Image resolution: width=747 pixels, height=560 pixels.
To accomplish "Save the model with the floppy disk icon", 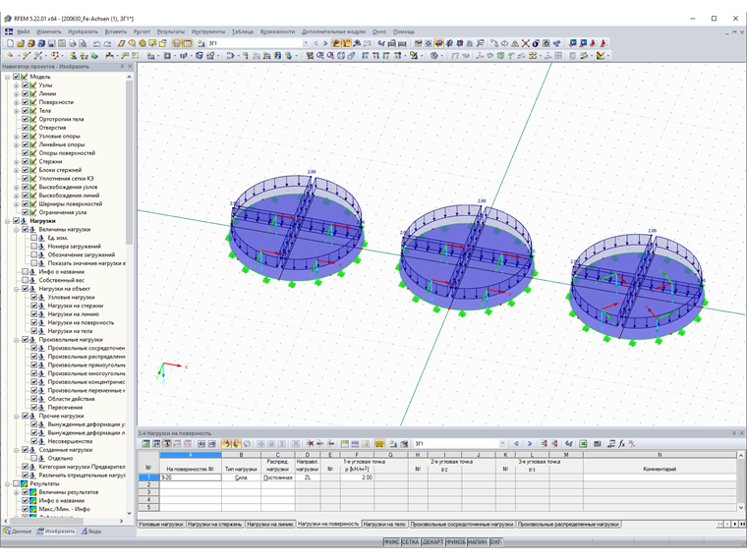I will pyautogui.click(x=51, y=43).
